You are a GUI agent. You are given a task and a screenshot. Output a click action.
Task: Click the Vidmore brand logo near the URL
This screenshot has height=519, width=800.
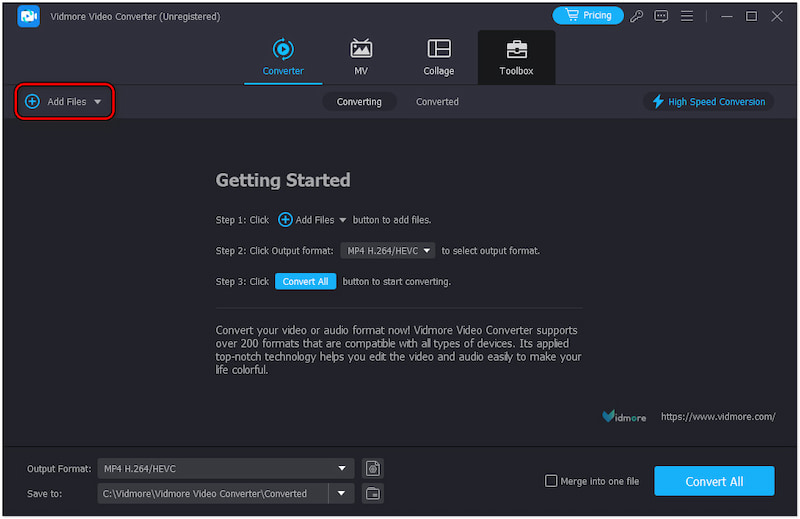tap(625, 416)
